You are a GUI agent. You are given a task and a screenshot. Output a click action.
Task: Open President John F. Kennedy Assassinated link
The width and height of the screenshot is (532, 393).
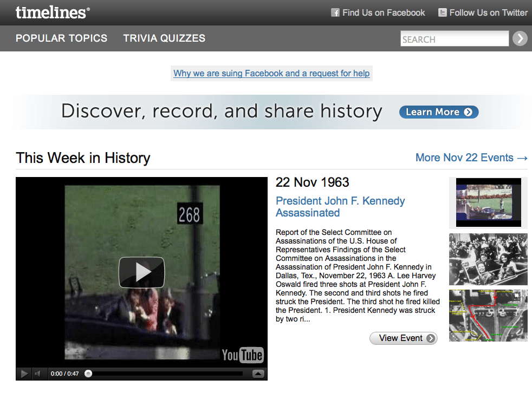(x=340, y=207)
